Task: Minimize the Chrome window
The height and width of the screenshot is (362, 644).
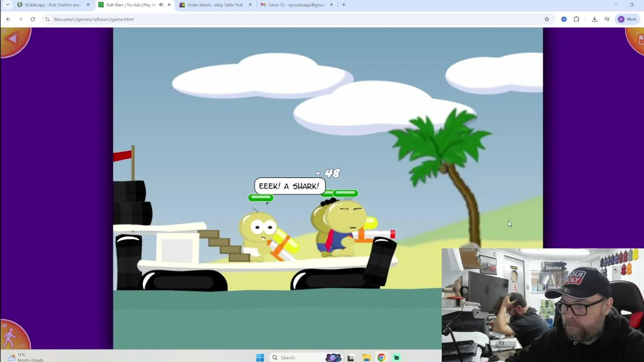Action: tap(616, 5)
